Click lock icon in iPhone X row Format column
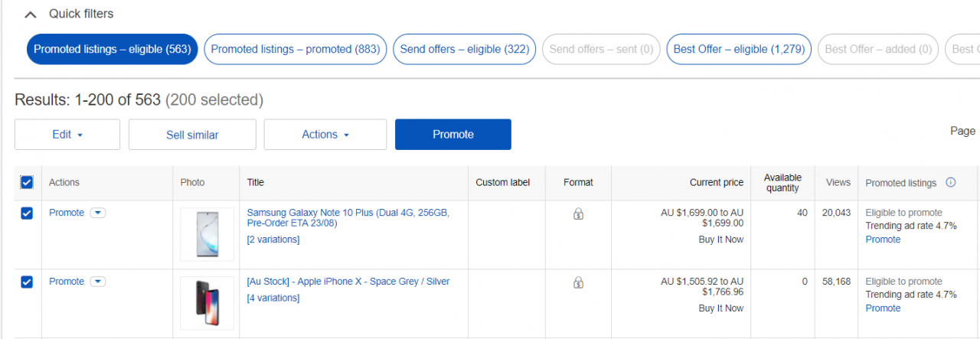Image resolution: width=980 pixels, height=339 pixels. [578, 283]
